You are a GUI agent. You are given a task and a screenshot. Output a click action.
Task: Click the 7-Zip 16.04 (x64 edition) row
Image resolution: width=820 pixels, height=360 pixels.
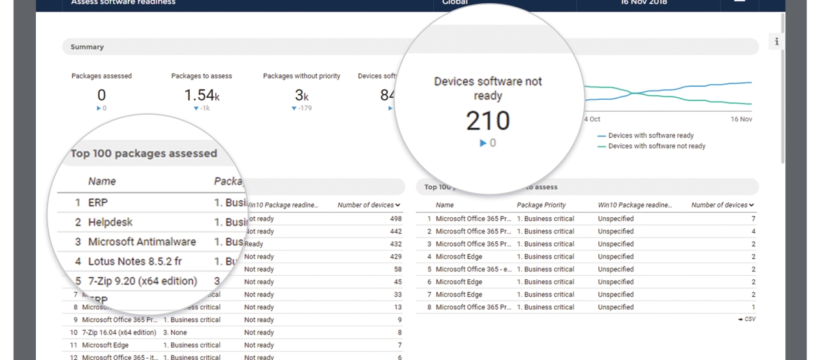(233, 332)
